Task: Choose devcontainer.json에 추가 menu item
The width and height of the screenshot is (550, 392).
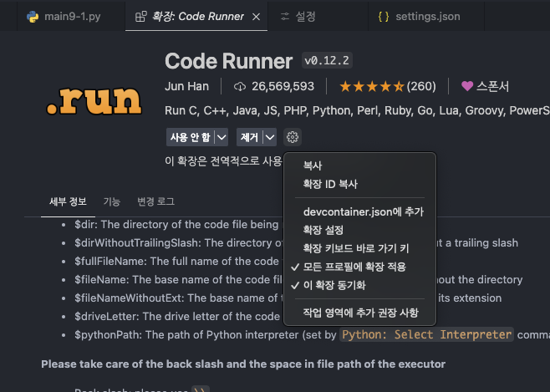Action: pos(360,211)
